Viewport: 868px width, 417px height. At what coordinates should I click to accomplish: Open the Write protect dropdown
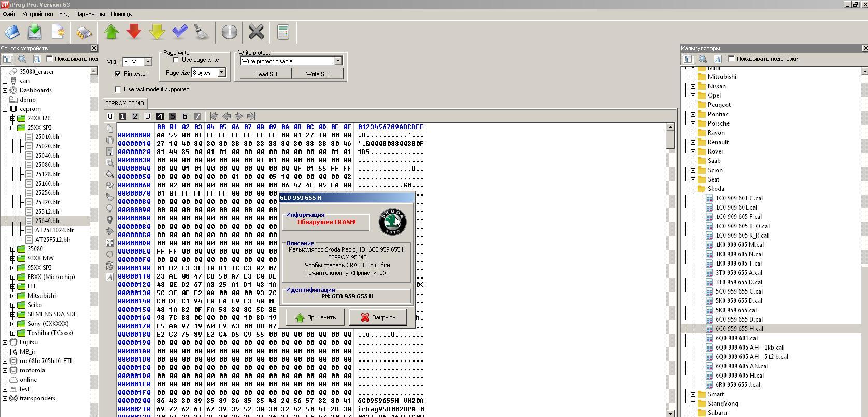click(x=338, y=61)
